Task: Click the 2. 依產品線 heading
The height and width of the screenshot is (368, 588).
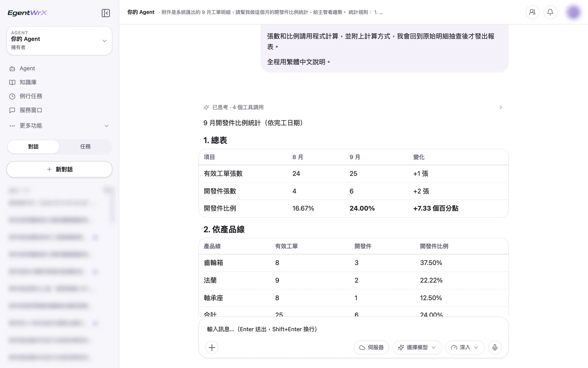Action: pos(224,229)
